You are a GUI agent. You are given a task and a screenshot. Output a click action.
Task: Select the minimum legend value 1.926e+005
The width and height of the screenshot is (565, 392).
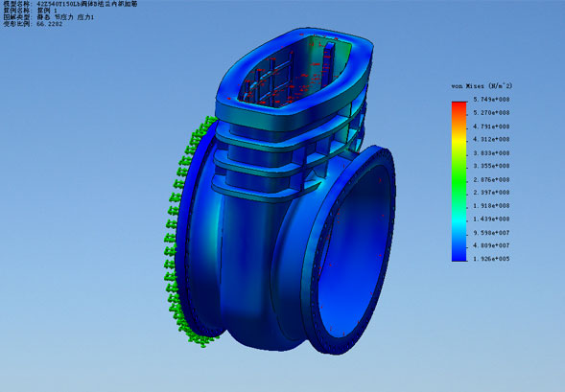(x=491, y=259)
